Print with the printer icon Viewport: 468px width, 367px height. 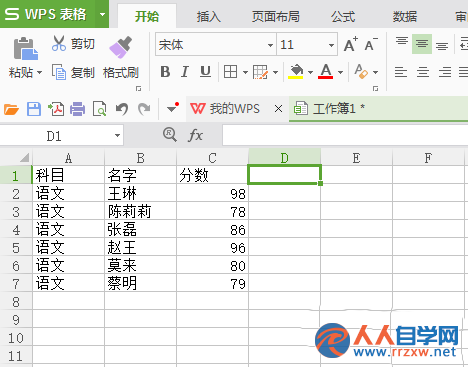pyautogui.click(x=77, y=109)
